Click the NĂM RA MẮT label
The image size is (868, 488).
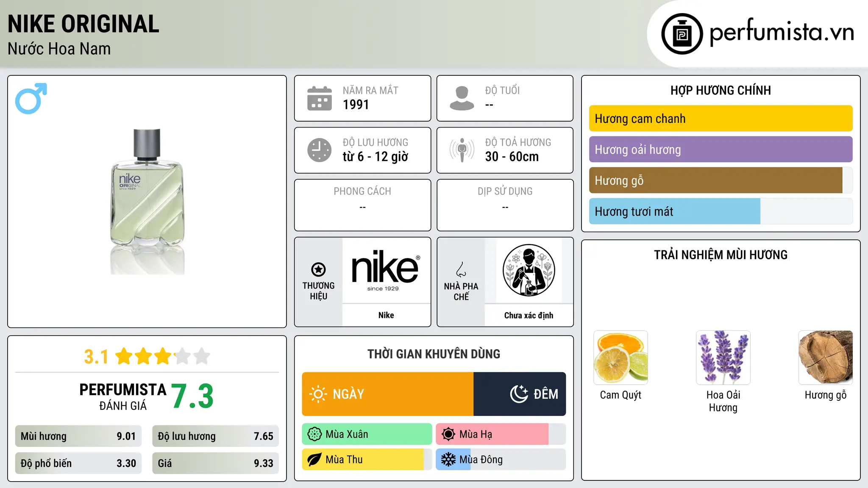click(370, 90)
